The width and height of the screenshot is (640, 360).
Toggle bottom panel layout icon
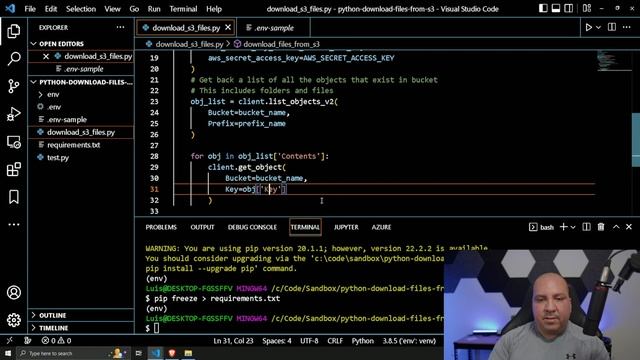pos(556,9)
